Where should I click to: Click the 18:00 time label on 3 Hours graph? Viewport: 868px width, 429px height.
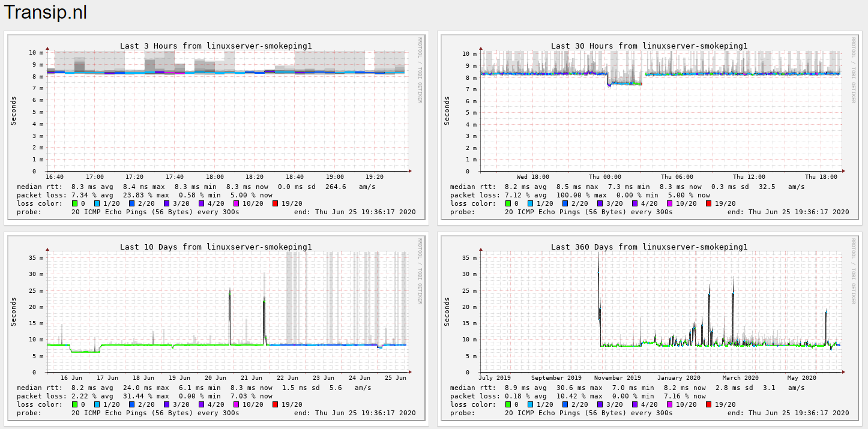(x=214, y=177)
